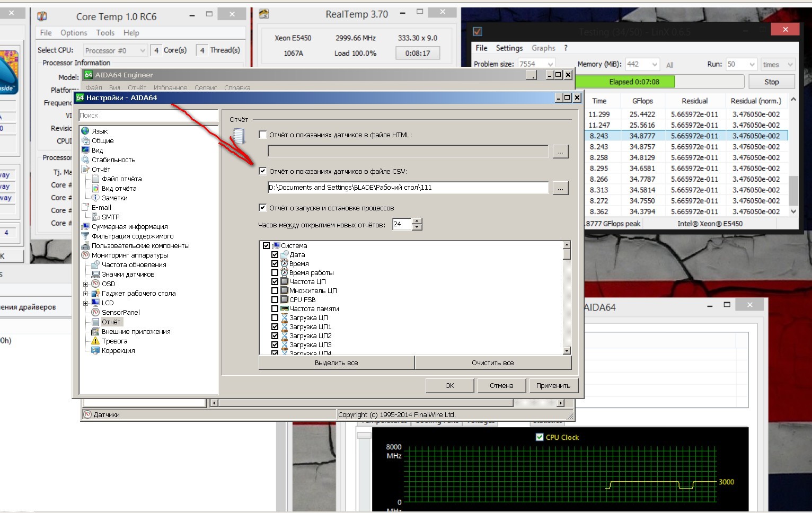Check the Множитель ЦП checkbox

coord(275,290)
